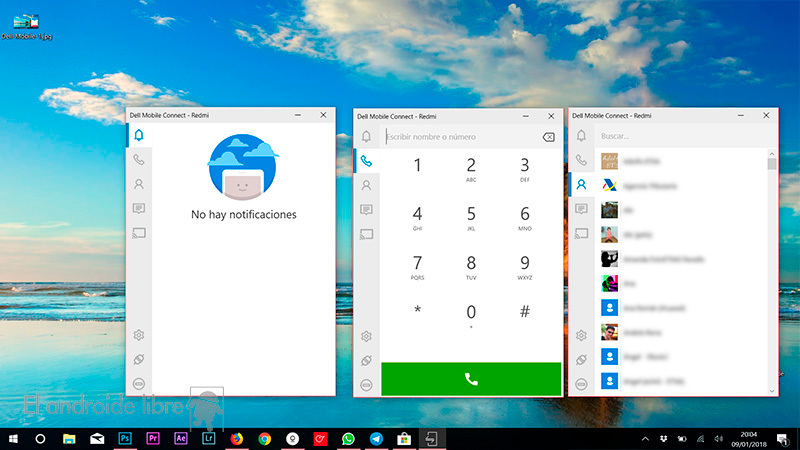Viewport: 800px width, 450px height.
Task: Dial digit 6 MNO on the keypad
Action: click(524, 218)
